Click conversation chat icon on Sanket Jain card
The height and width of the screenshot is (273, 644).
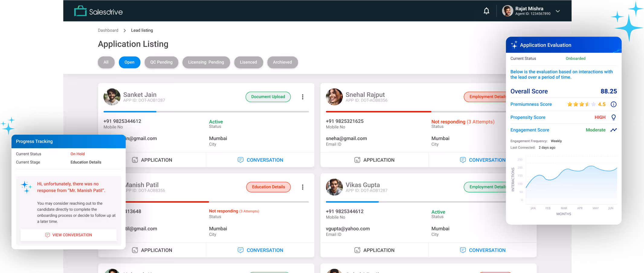(240, 160)
